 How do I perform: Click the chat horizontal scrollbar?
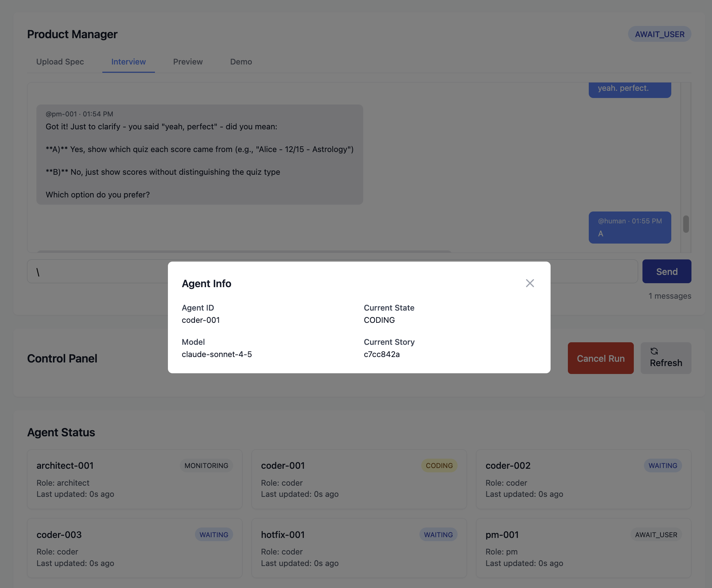click(244, 251)
